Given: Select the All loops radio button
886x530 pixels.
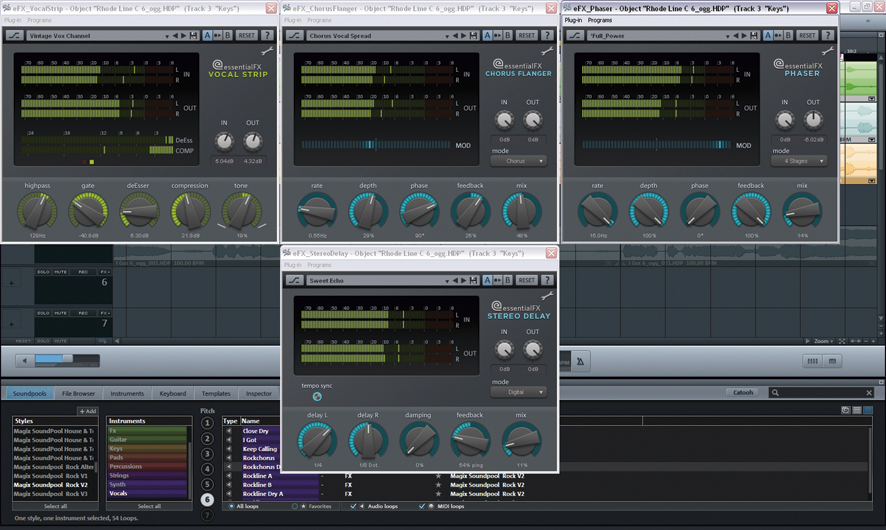Looking at the screenshot, I should [232, 506].
